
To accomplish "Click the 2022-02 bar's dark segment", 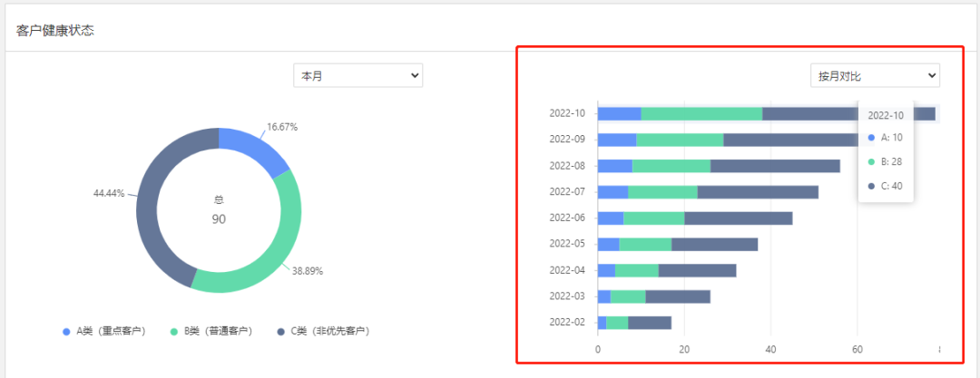I will point(650,322).
